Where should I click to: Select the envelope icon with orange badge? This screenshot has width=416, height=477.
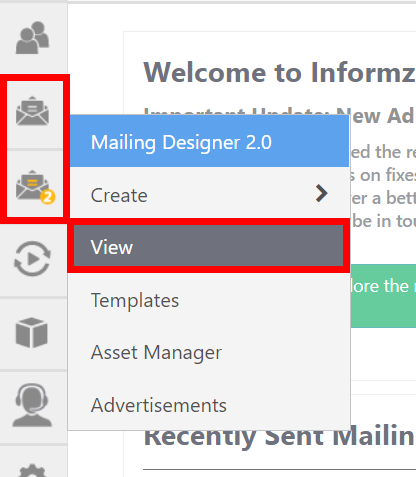35,187
